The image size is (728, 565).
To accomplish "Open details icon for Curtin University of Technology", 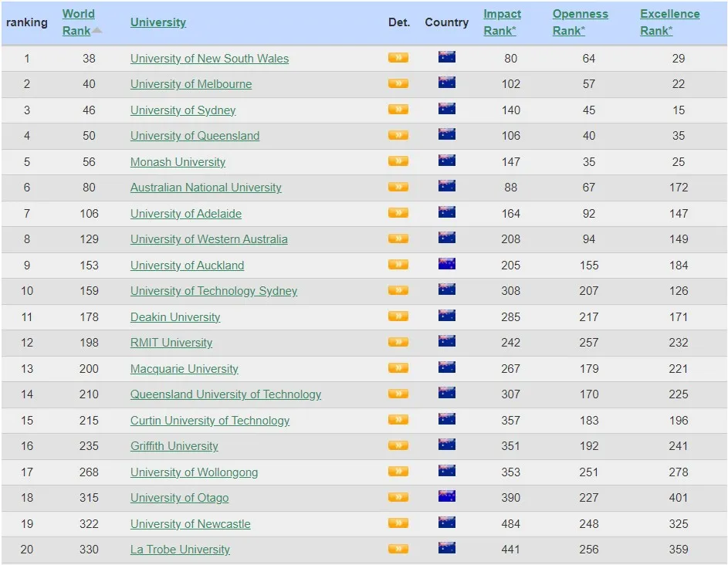I will tap(398, 420).
